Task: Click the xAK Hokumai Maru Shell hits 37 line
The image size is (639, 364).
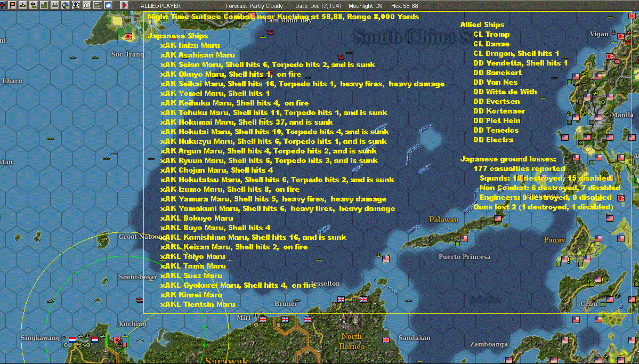Action: click(x=247, y=122)
